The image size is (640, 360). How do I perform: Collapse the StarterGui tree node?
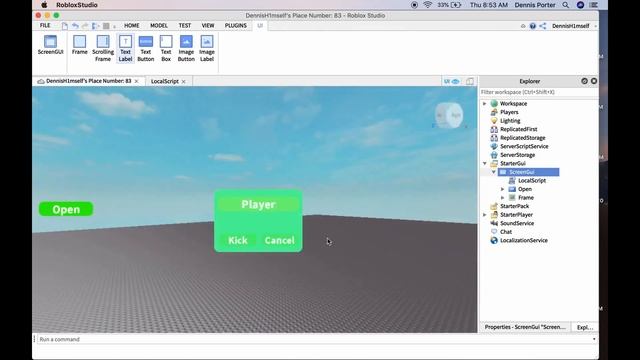tap(485, 163)
